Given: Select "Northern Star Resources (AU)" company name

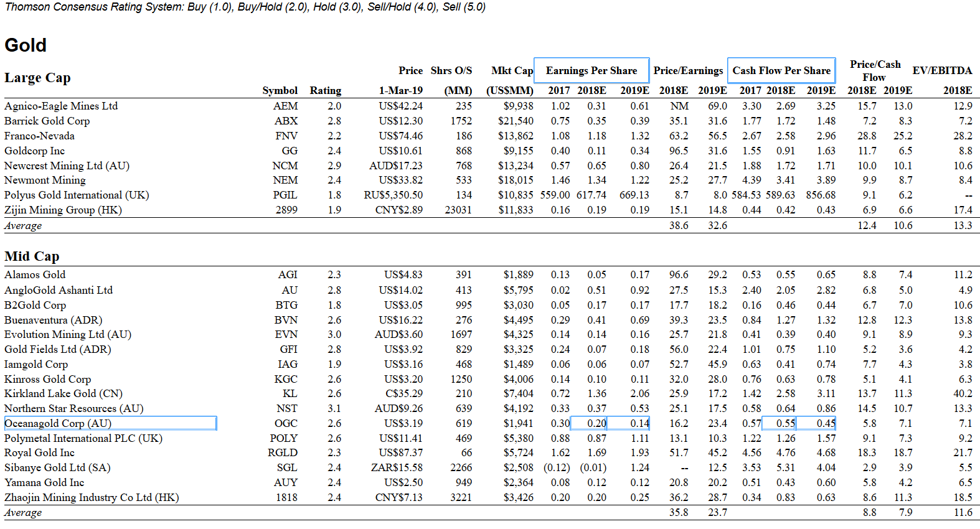Looking at the screenshot, I should tap(74, 408).
